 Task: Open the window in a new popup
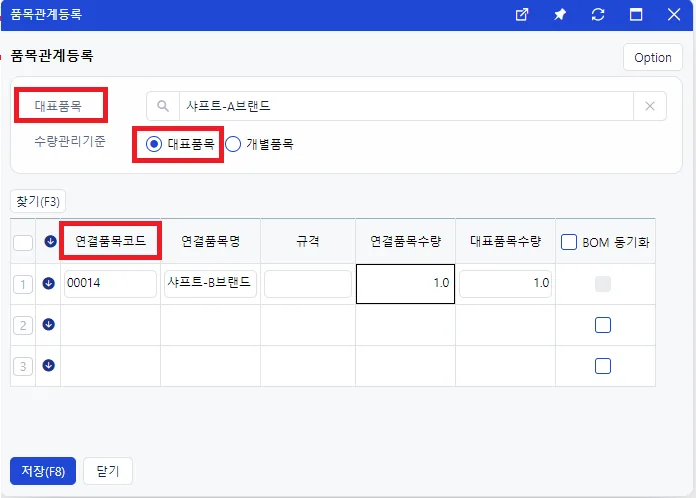[522, 15]
